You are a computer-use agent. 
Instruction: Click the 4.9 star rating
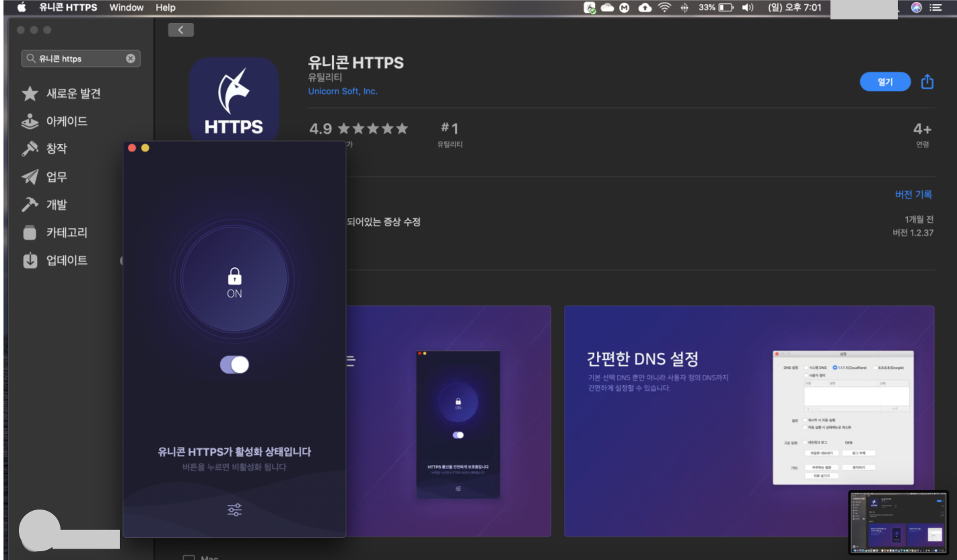point(359,129)
